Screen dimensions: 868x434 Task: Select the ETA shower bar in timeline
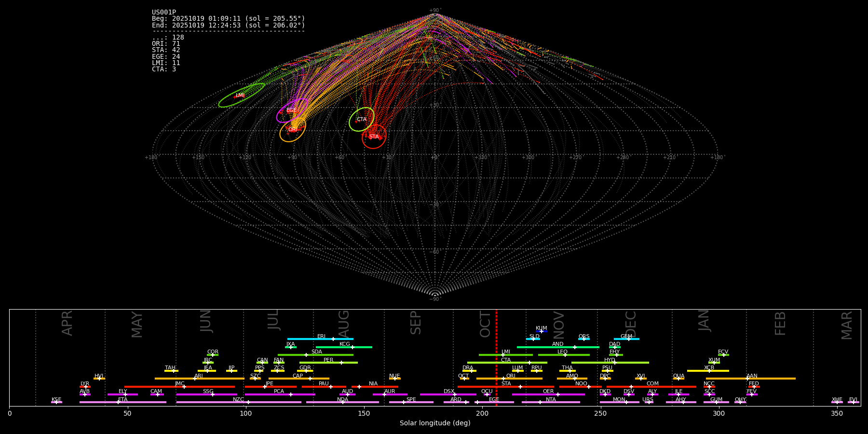(x=122, y=402)
